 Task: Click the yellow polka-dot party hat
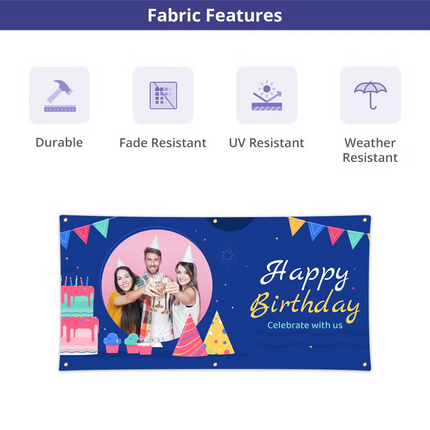coord(218,333)
